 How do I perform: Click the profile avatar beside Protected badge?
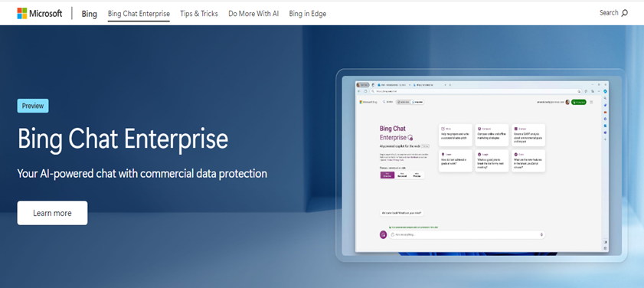[567, 102]
